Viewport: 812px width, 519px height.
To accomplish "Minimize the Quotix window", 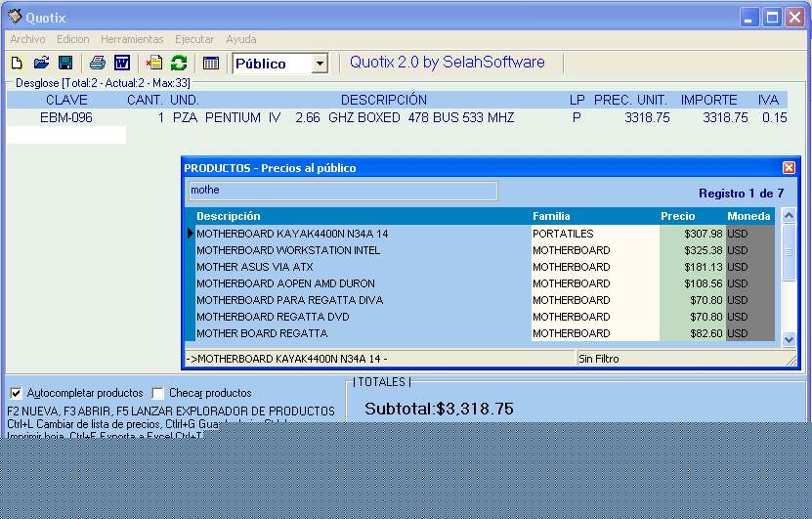I will [x=748, y=18].
